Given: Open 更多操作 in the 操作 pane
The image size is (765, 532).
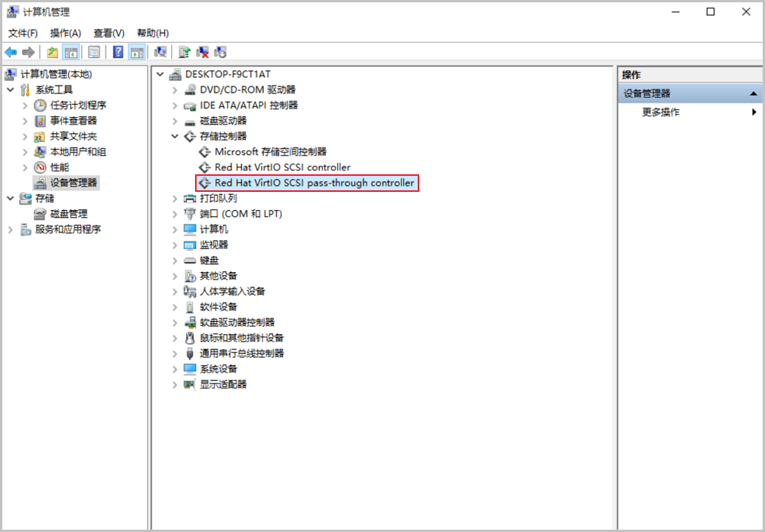Looking at the screenshot, I should 661,112.
